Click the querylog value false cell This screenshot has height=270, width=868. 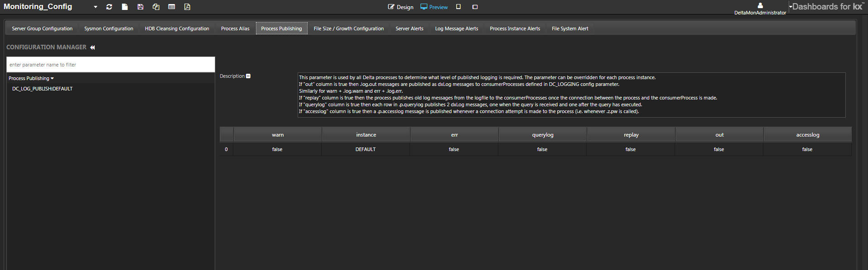(542, 149)
